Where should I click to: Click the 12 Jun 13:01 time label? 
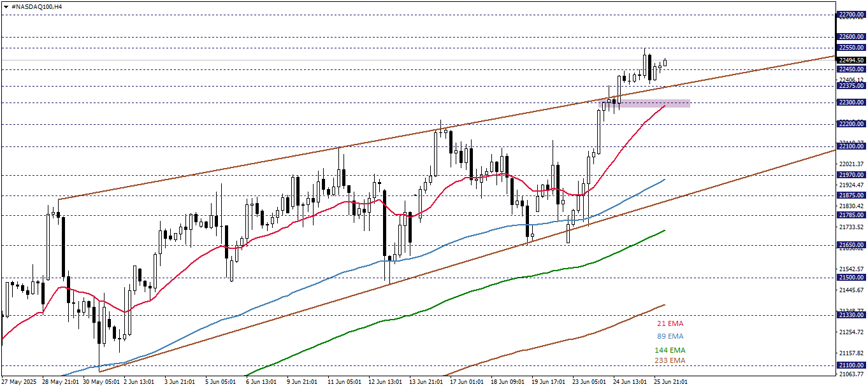pyautogui.click(x=387, y=382)
